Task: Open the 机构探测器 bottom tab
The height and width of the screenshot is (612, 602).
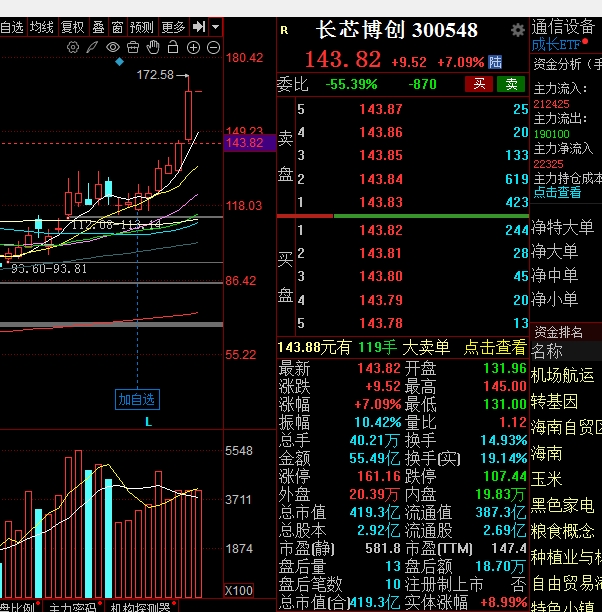Action: click(x=141, y=607)
